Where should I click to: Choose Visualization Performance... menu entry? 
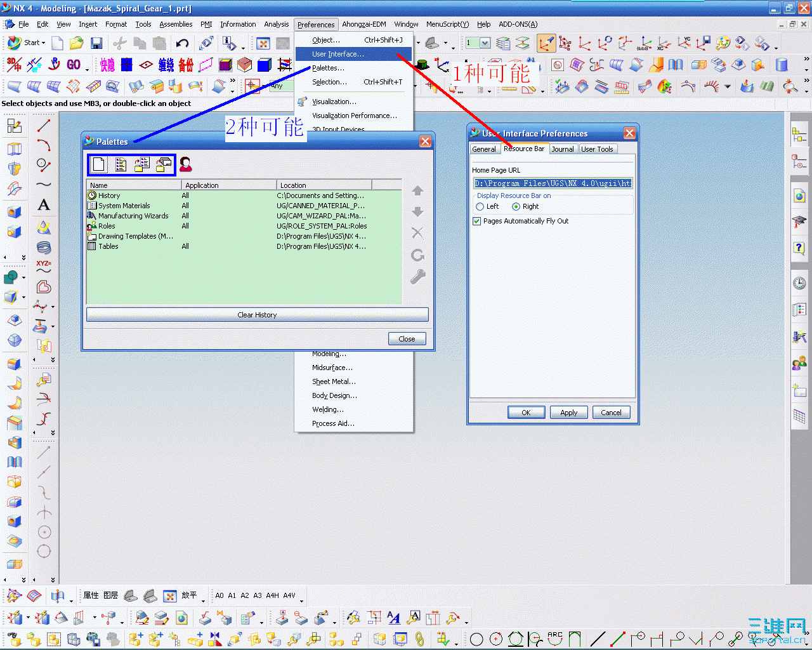click(354, 116)
